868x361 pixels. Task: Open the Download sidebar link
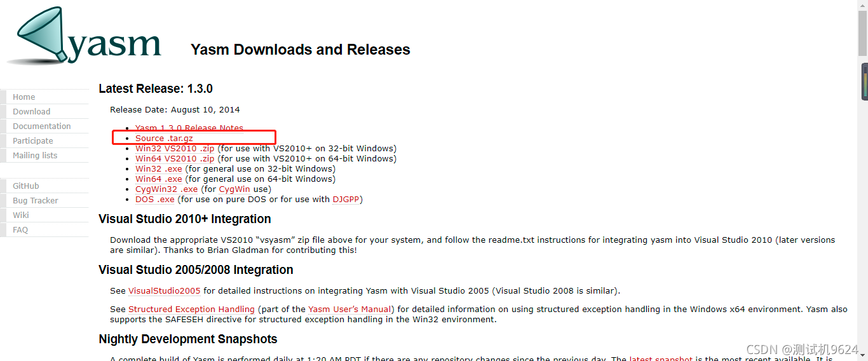[32, 112]
